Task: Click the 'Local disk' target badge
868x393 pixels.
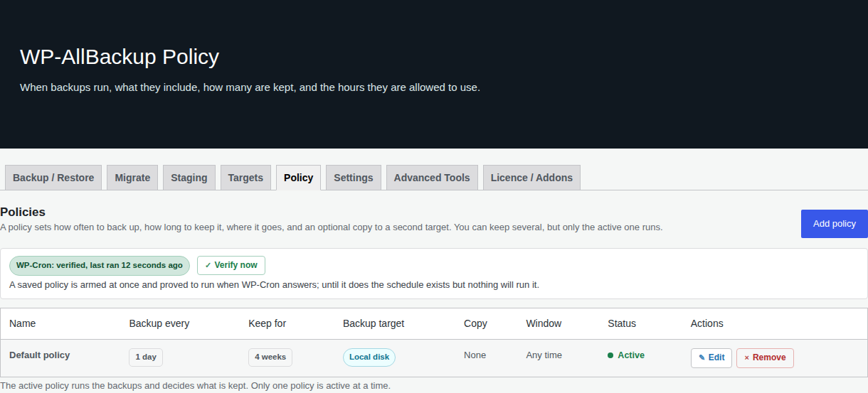Action: point(369,357)
